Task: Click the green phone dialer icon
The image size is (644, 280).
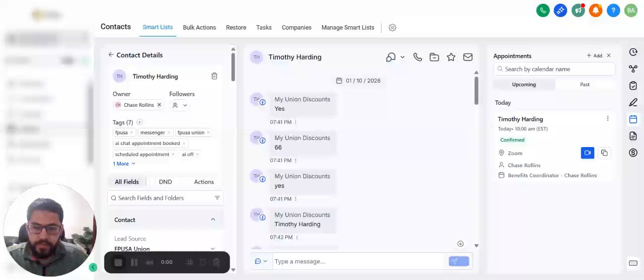Action: [543, 10]
